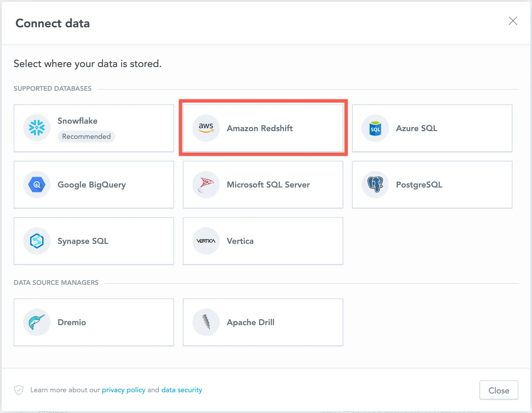Select the Google BigQuery hexagon icon
This screenshot has height=413, width=532.
[x=37, y=185]
